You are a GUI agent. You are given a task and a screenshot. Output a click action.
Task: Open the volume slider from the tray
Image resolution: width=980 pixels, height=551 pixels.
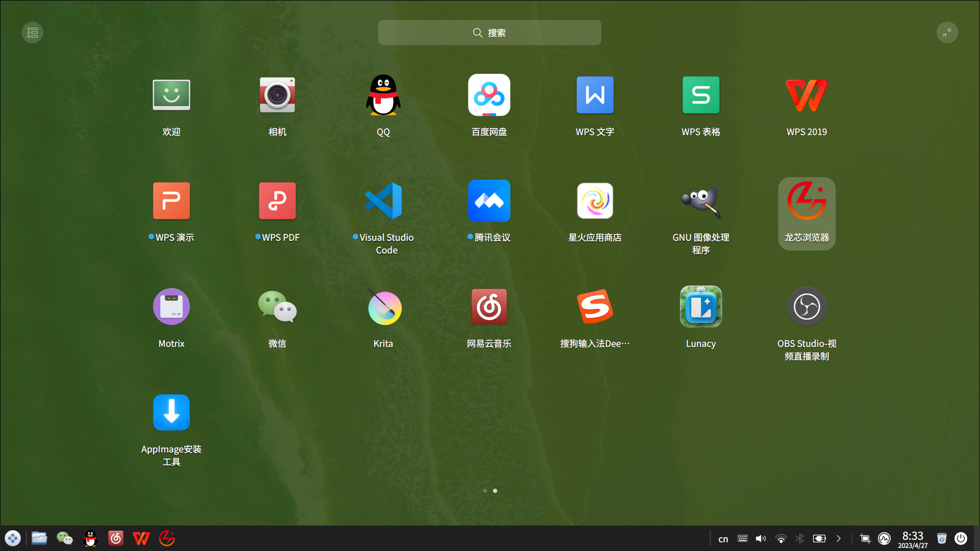pos(761,538)
